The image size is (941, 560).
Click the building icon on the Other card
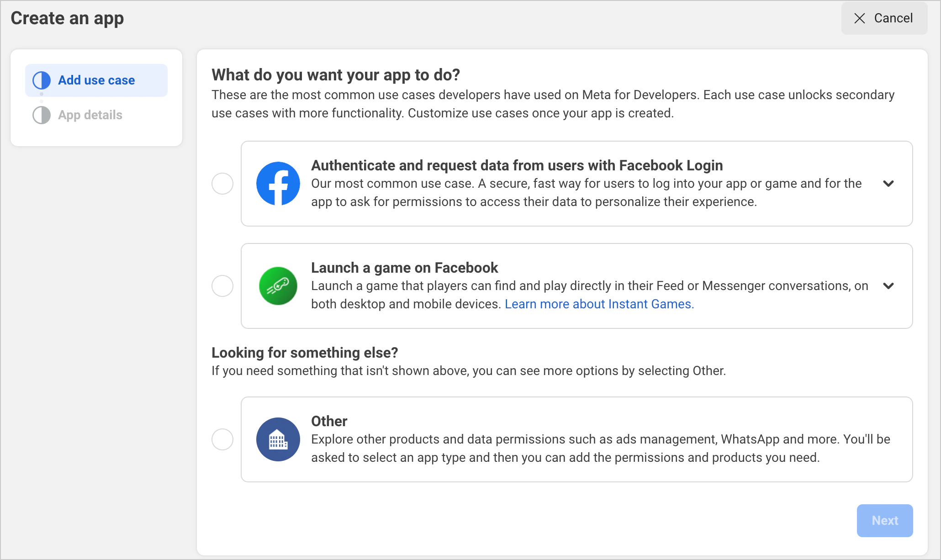(x=277, y=439)
